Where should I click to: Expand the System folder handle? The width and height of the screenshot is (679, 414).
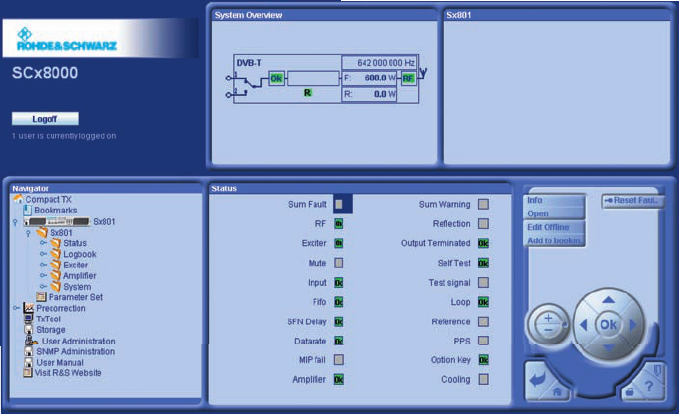tap(43, 286)
